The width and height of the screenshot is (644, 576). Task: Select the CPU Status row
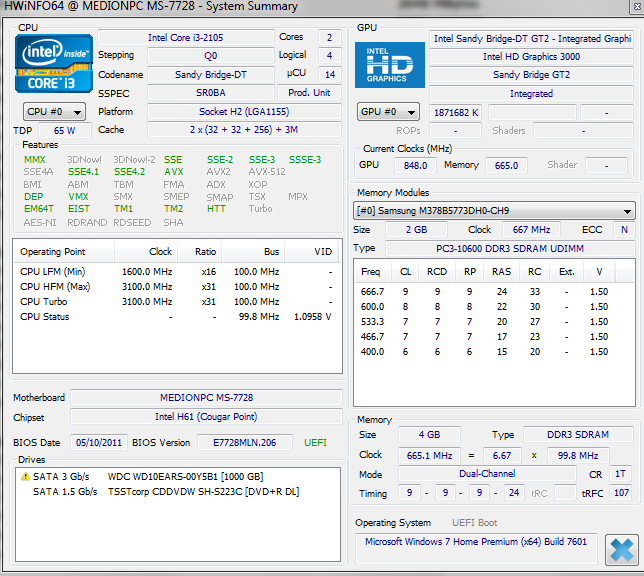click(x=177, y=317)
